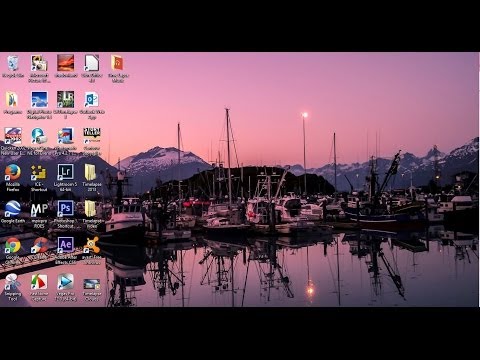Open the Timelapse 2013 folder
The height and width of the screenshot is (360, 480).
click(x=90, y=173)
